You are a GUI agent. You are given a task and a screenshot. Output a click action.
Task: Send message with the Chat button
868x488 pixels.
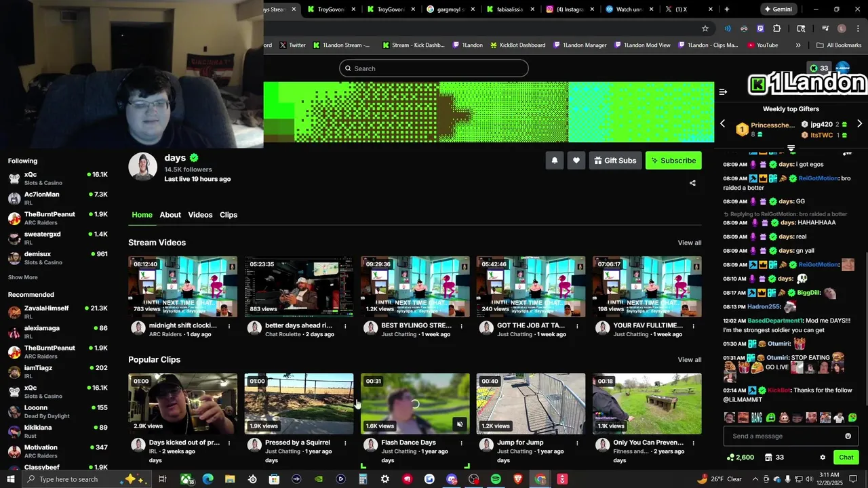pyautogui.click(x=846, y=457)
